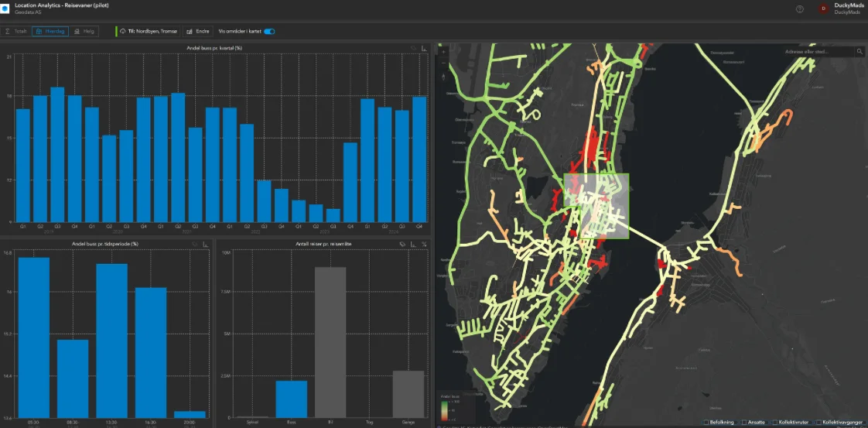This screenshot has height=428, width=868.
Task: Select the Totalt tab
Action: (16, 32)
